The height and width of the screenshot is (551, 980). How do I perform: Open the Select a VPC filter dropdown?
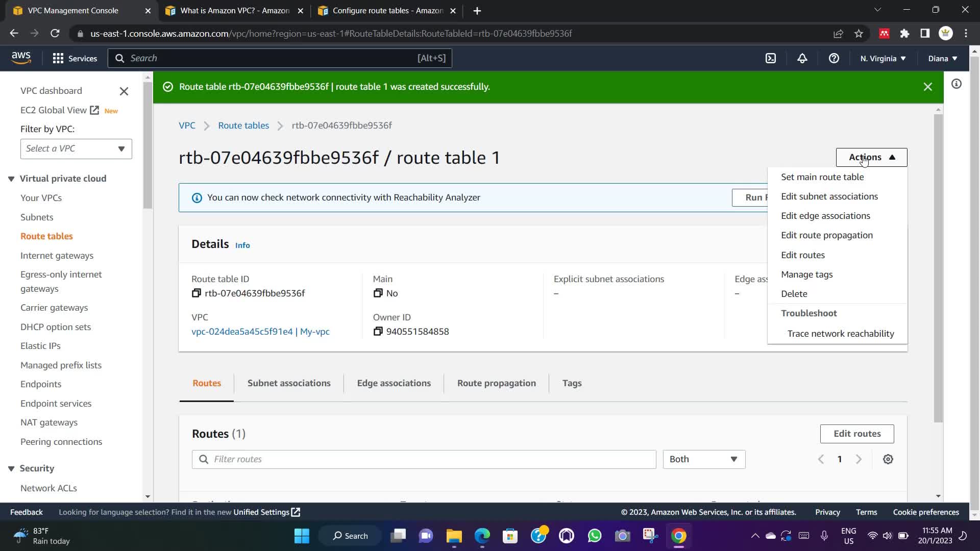[76, 148]
